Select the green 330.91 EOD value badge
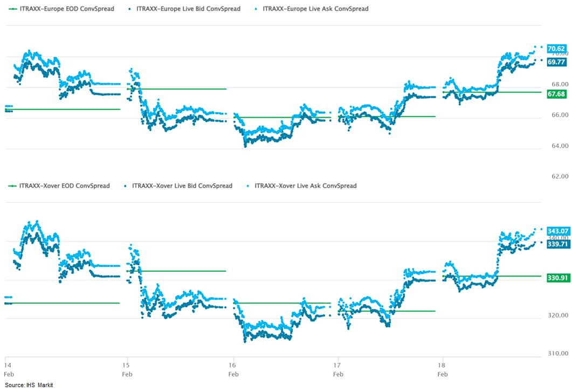The width and height of the screenshot is (572, 392). pyautogui.click(x=557, y=278)
